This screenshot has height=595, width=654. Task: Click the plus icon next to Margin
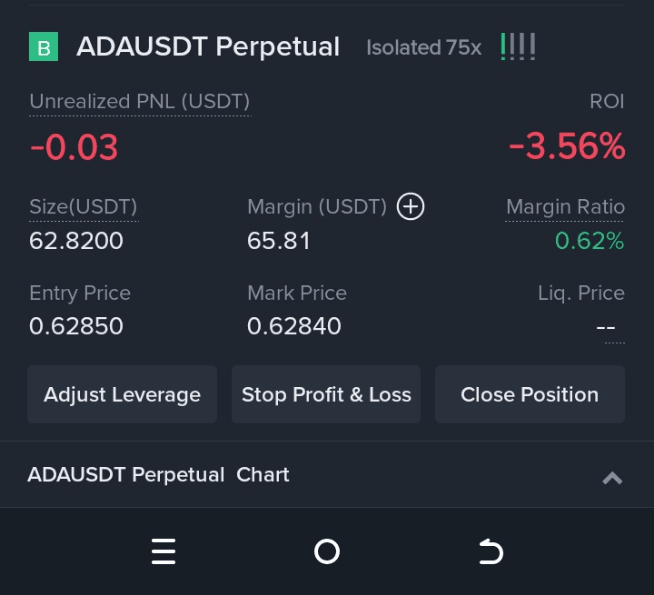(x=410, y=206)
